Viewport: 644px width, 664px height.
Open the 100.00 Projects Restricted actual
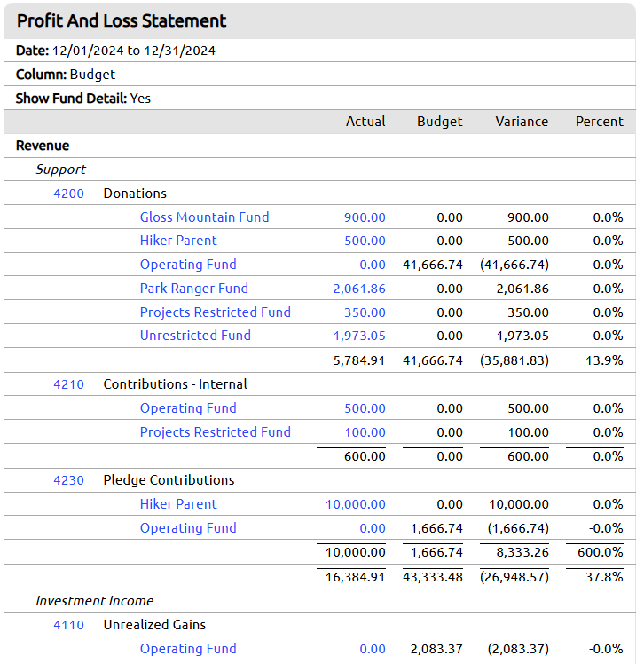tap(365, 432)
